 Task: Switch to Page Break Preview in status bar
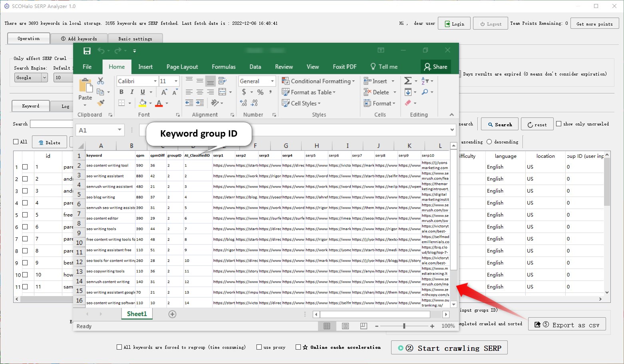(x=364, y=326)
